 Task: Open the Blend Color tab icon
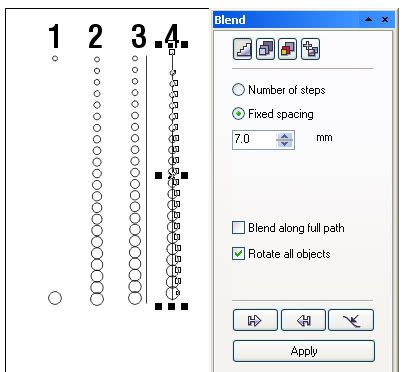(288, 49)
